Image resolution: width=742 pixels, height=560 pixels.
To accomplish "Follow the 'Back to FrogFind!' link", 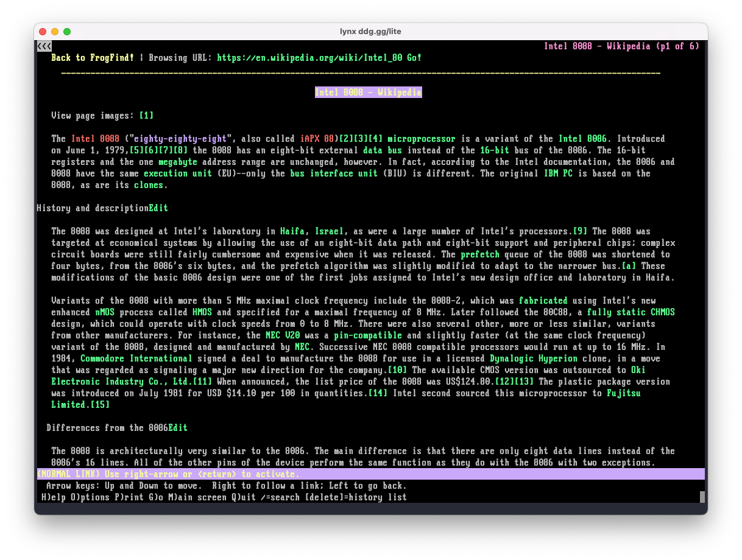I will 93,58.
